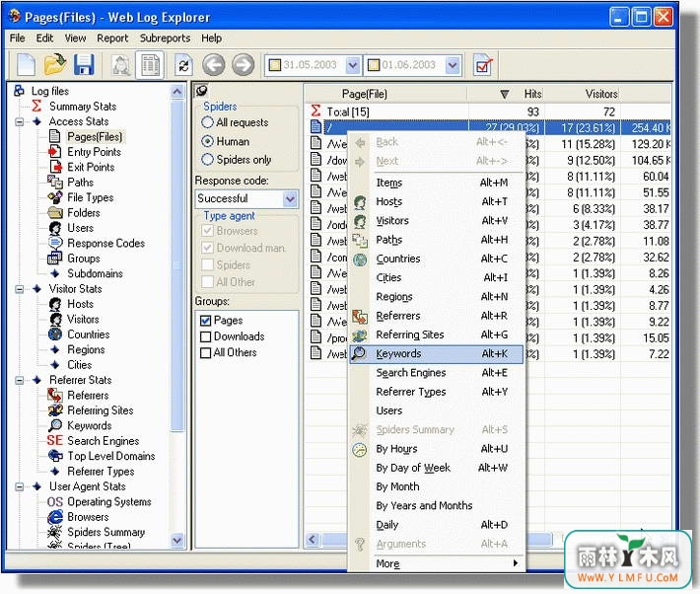Toggle the Spiders type agent checkbox
Viewport: 700px width, 594px height.
pyautogui.click(x=207, y=264)
